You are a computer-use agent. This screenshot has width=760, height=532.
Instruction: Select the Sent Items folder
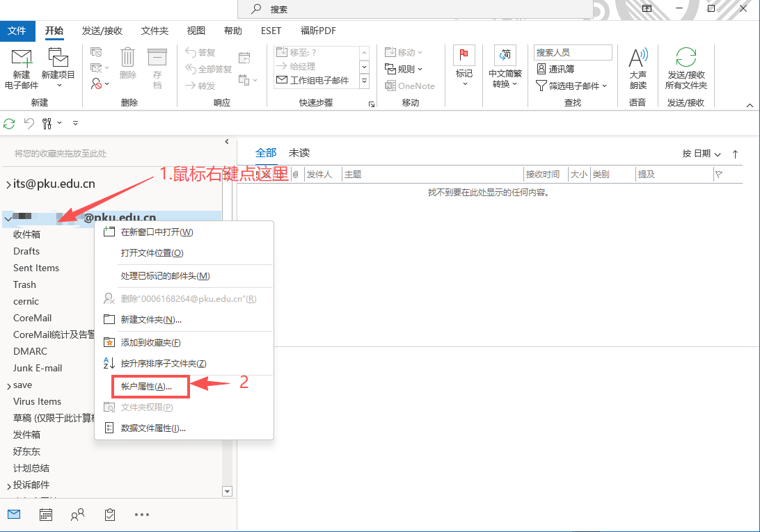(36, 268)
